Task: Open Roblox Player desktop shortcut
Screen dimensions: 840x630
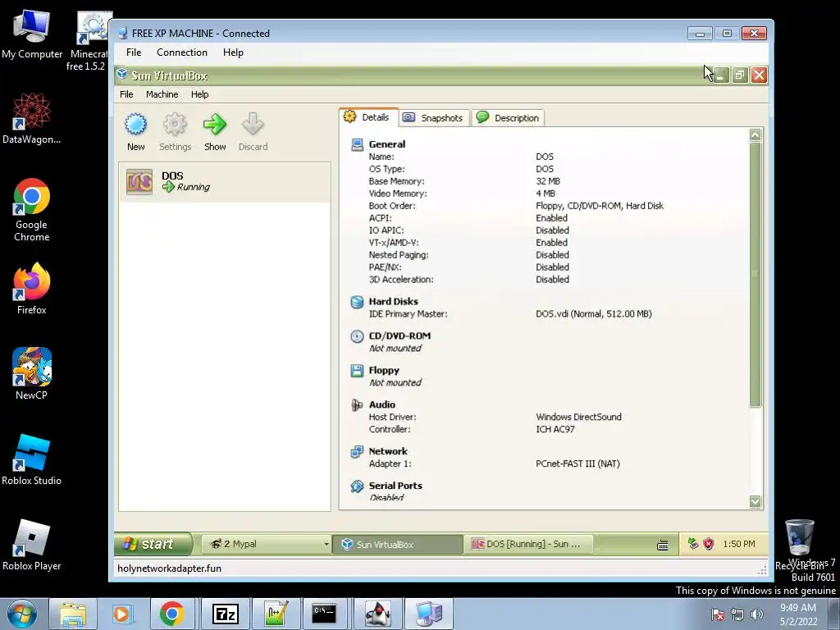Action: click(x=32, y=545)
